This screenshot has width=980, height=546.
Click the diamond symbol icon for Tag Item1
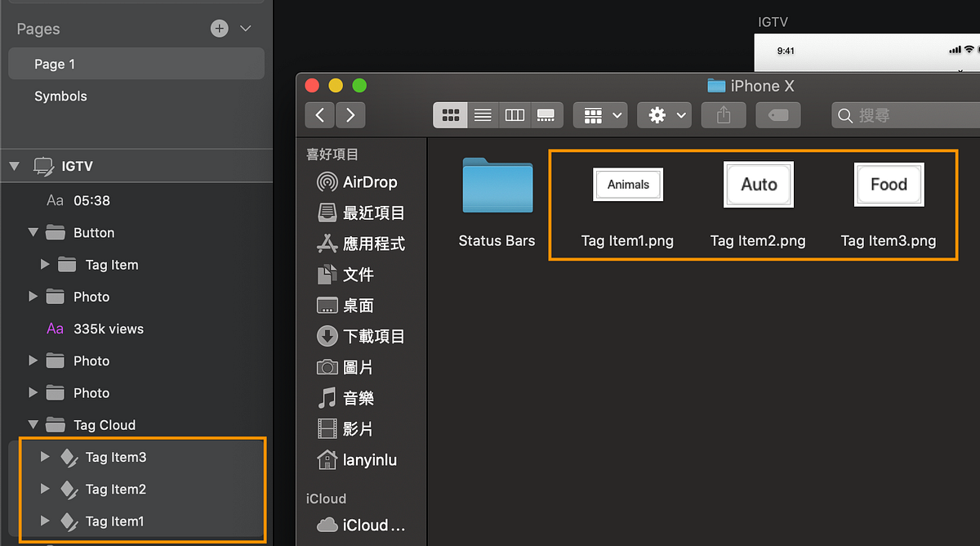[69, 521]
